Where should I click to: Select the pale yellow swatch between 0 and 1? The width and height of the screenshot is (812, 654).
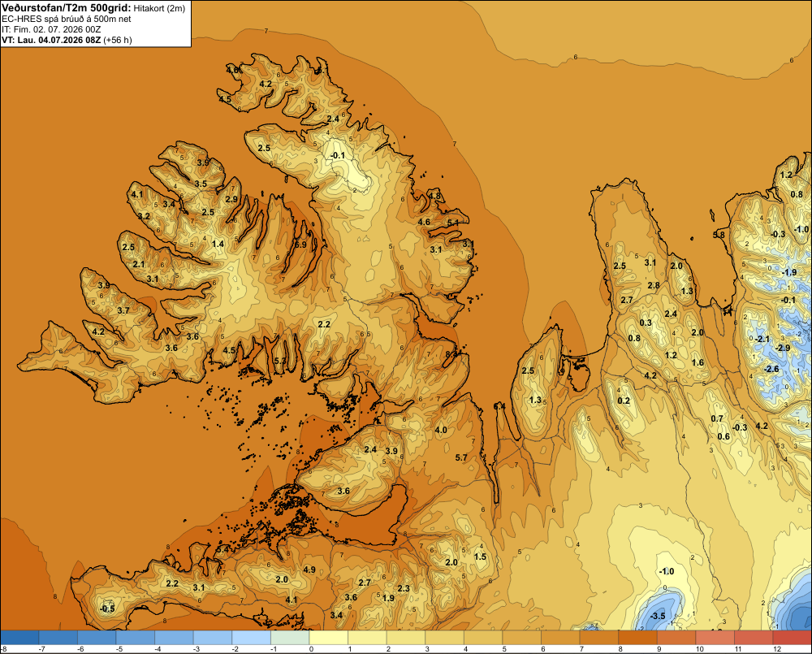point(329,638)
